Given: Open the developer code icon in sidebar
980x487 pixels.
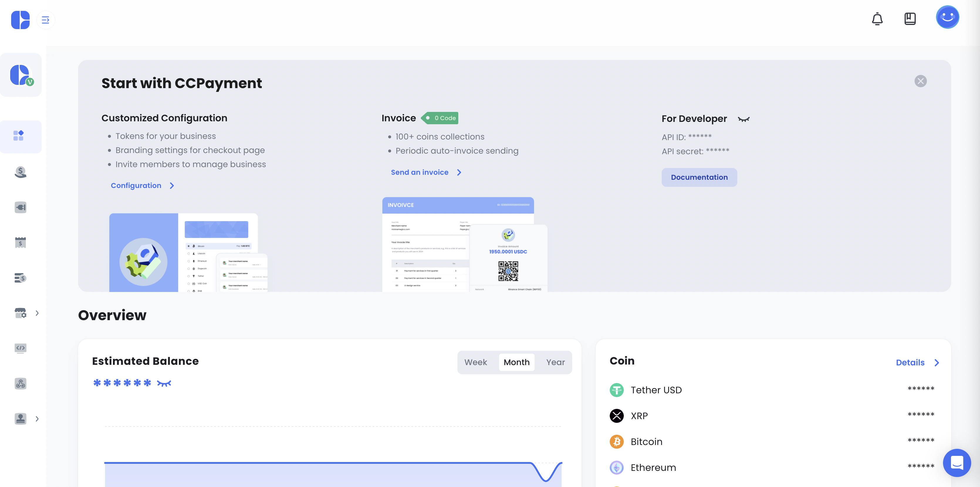Looking at the screenshot, I should [x=21, y=348].
